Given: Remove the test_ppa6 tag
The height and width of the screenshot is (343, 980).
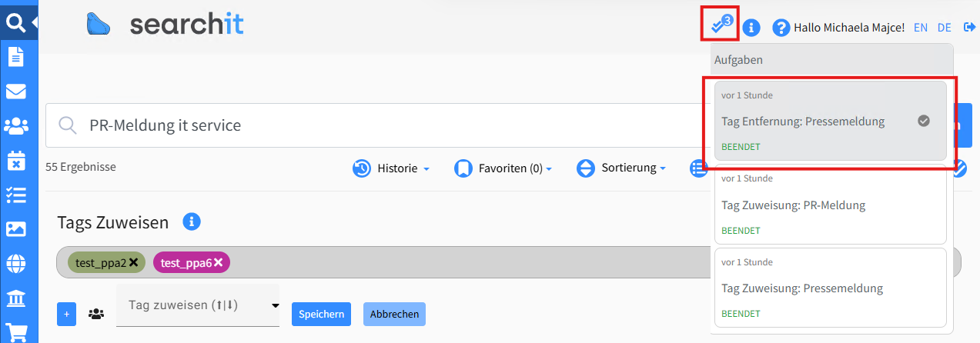Looking at the screenshot, I should click(219, 263).
